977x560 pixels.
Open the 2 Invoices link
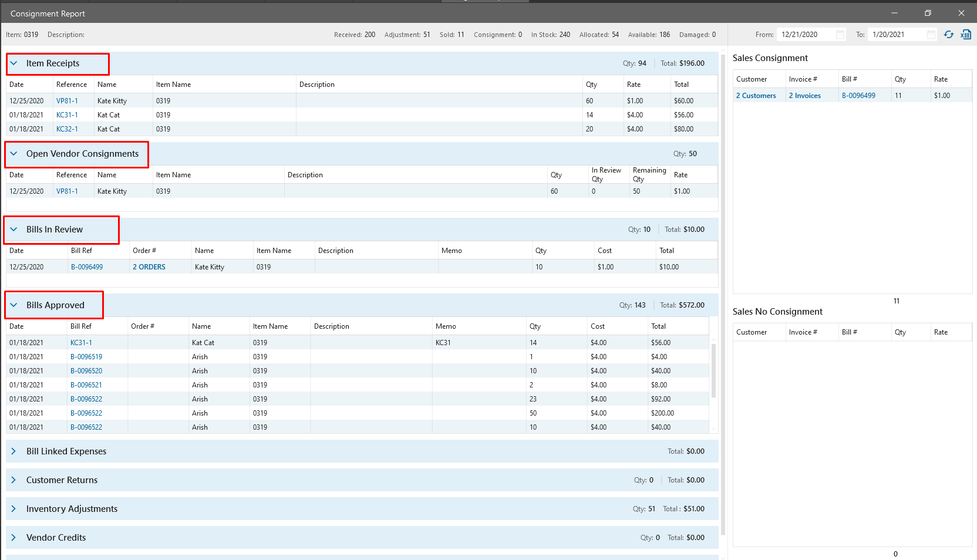[x=804, y=96]
